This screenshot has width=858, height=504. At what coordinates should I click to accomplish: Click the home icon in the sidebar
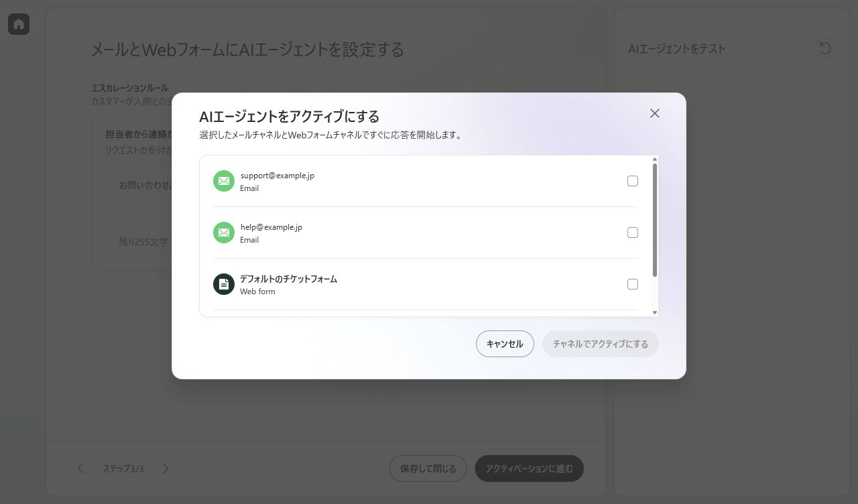(x=19, y=24)
